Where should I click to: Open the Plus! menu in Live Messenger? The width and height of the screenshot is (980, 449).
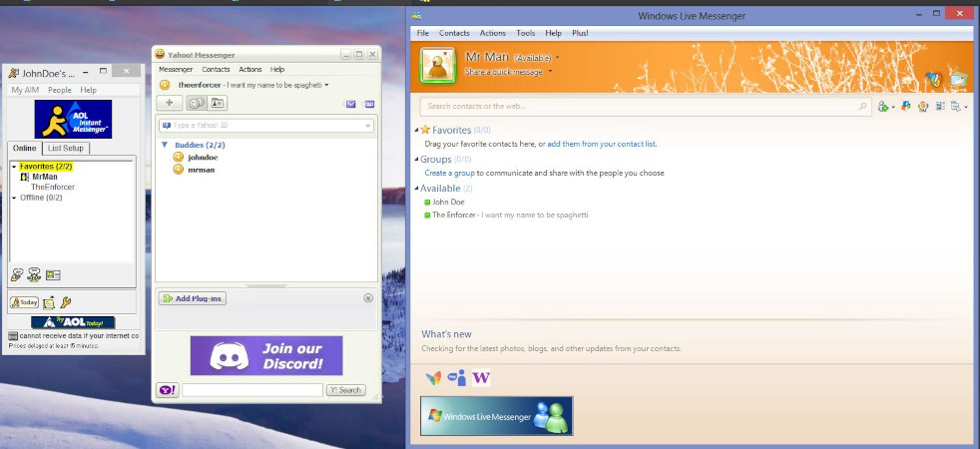pos(580,33)
